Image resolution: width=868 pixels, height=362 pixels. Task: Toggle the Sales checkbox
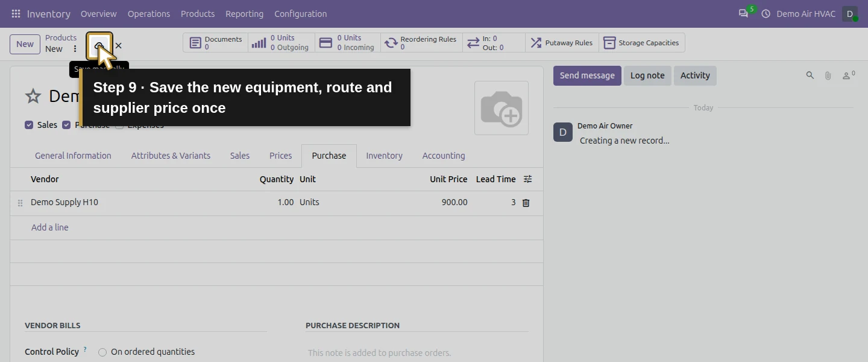coord(29,125)
